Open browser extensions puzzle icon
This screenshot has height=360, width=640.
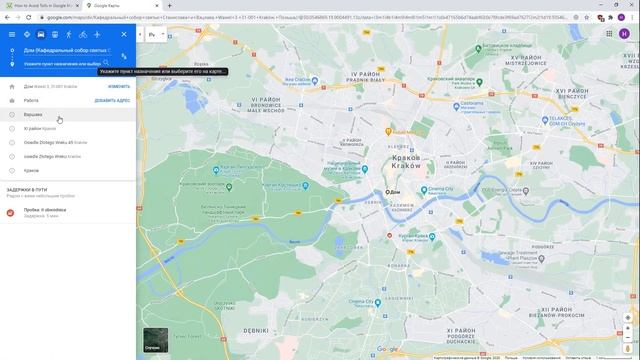[x=610, y=18]
